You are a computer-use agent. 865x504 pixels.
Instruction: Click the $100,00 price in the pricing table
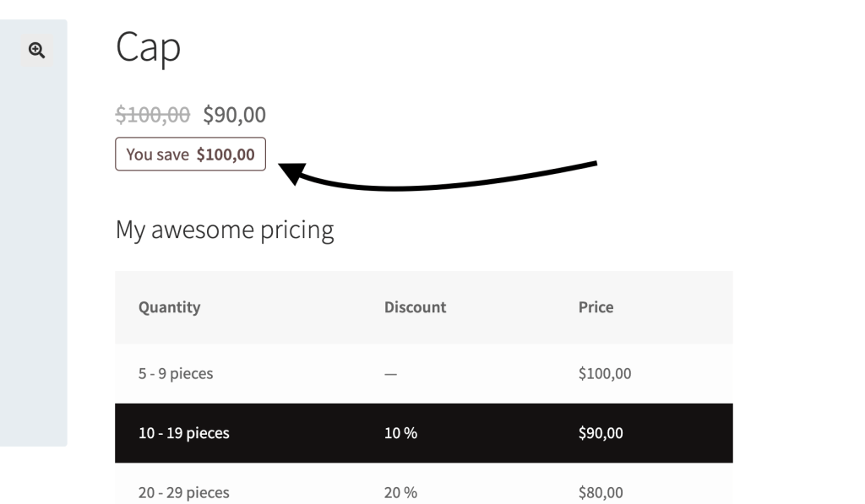pos(605,373)
